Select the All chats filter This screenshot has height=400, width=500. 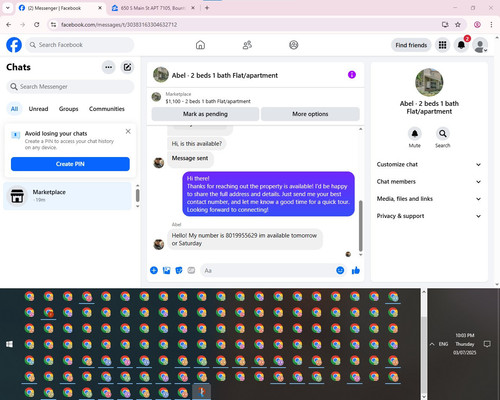point(14,109)
